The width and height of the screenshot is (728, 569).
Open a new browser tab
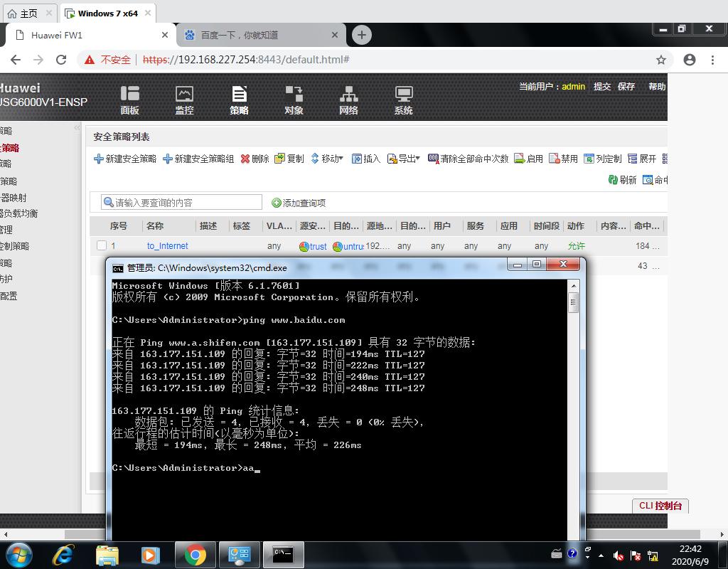(x=362, y=35)
